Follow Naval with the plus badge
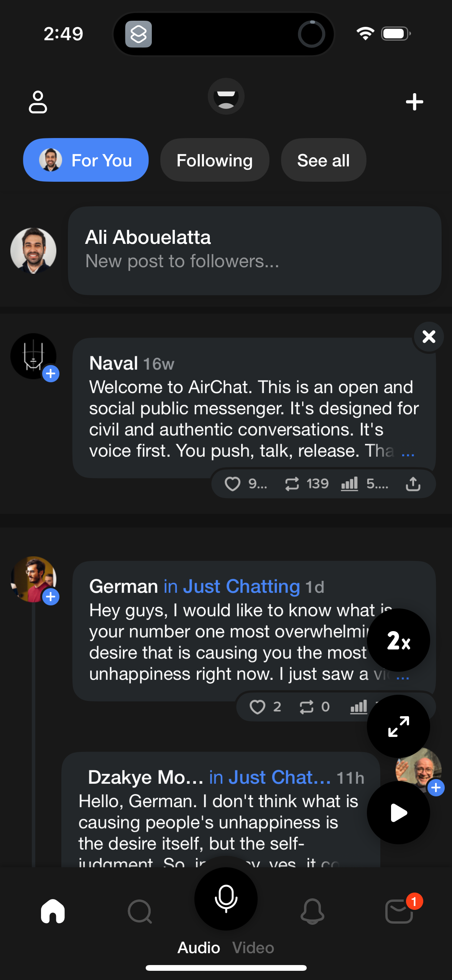This screenshot has width=452, height=980. (x=51, y=374)
